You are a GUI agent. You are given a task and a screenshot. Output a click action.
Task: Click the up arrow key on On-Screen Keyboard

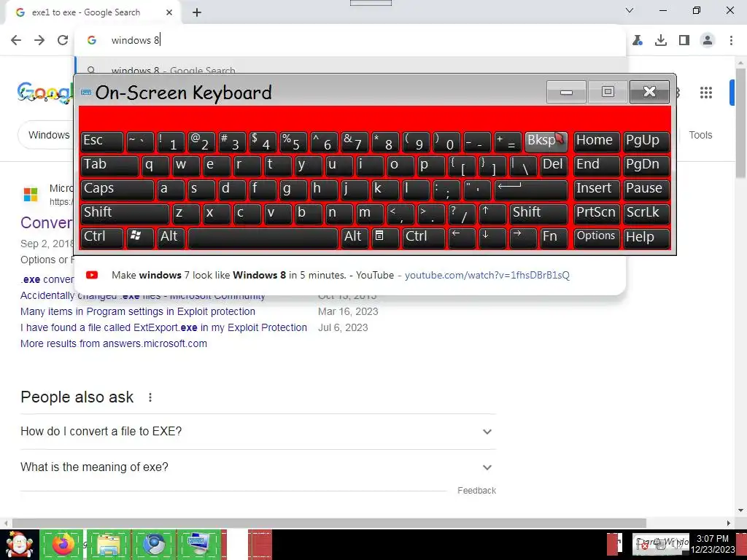click(x=492, y=214)
